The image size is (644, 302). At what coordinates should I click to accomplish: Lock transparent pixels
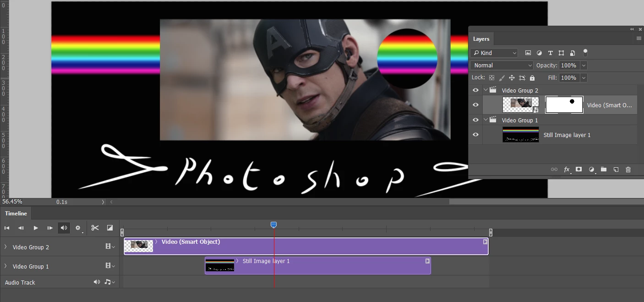coord(492,78)
